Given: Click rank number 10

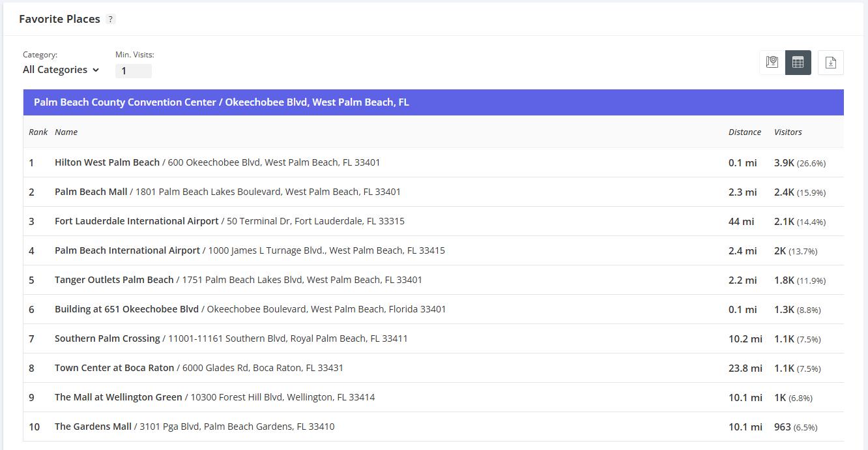Looking at the screenshot, I should (34, 427).
